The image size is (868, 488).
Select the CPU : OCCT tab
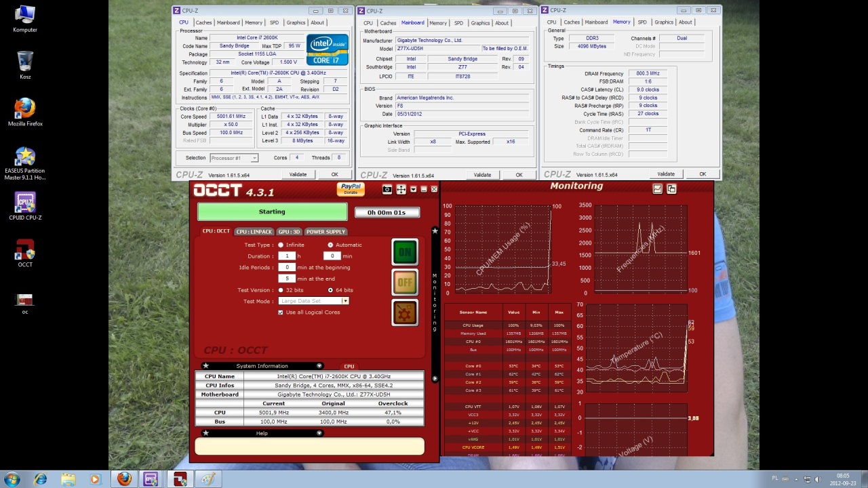tap(216, 231)
